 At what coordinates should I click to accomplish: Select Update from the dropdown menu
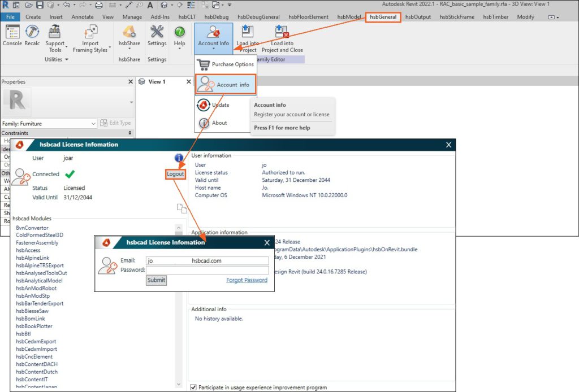221,105
